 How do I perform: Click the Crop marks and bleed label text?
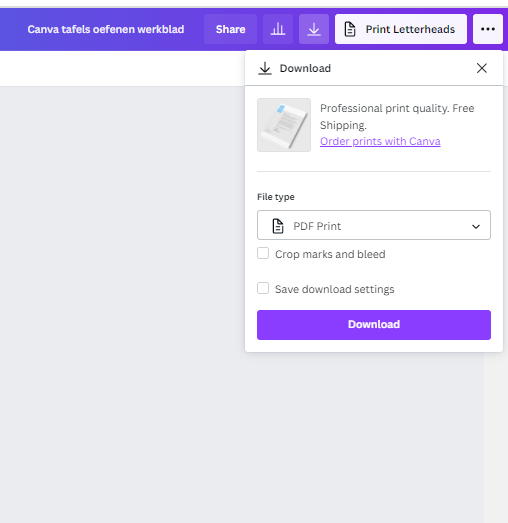point(330,254)
